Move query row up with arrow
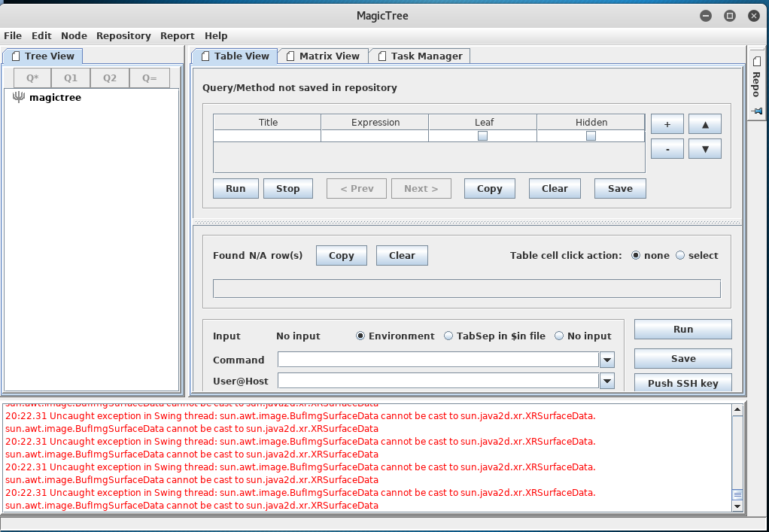 tap(705, 124)
